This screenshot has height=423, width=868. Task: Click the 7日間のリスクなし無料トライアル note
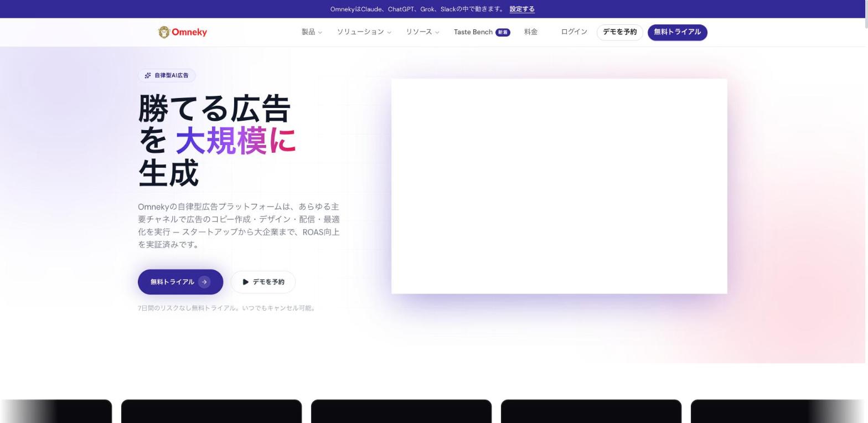point(227,308)
